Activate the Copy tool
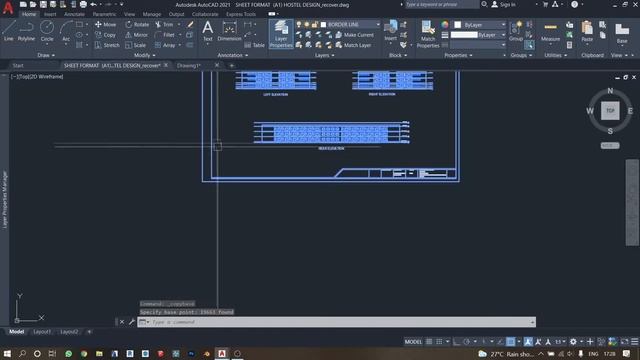 point(105,35)
